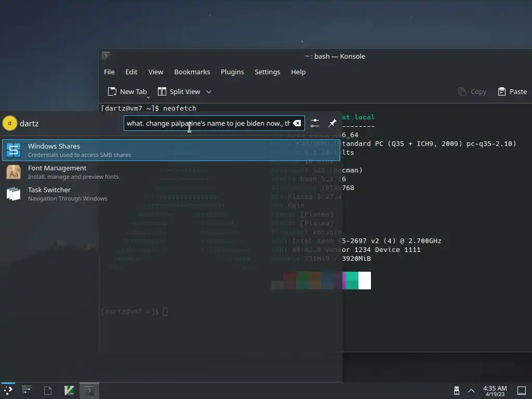The height and width of the screenshot is (399, 532).
Task: Launch the blank document app in taskbar
Action: [x=48, y=391]
